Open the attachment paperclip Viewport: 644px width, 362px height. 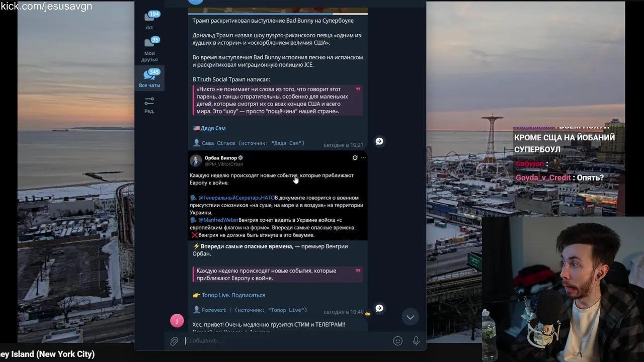[x=174, y=341]
